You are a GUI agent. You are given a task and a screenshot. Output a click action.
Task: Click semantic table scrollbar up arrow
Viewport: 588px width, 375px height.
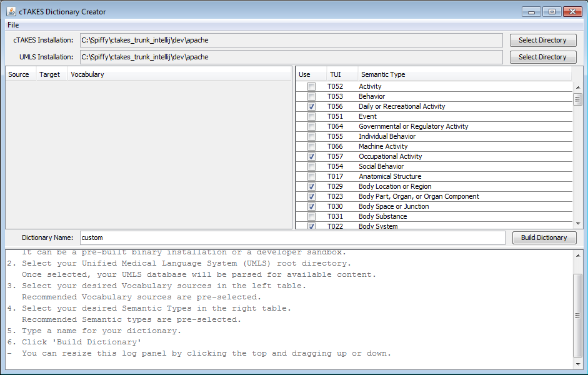pos(578,87)
